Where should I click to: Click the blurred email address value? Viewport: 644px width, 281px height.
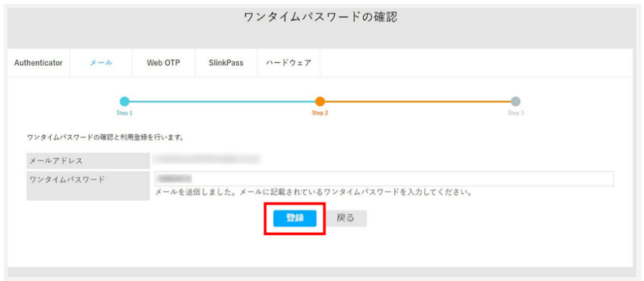(206, 159)
